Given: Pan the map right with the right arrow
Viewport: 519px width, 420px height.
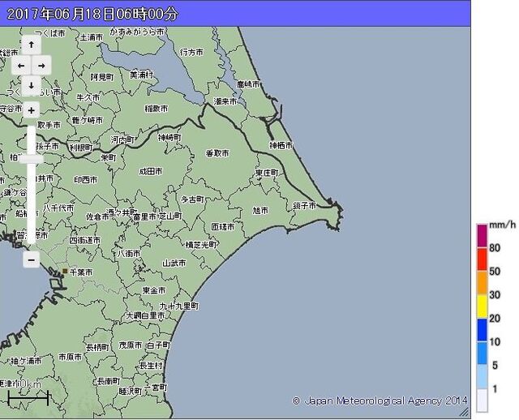Looking at the screenshot, I should (x=41, y=66).
